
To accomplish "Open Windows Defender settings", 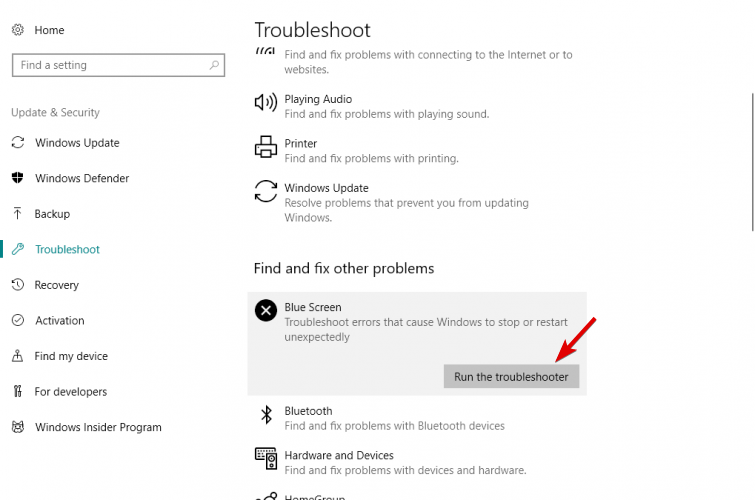I will click(82, 178).
